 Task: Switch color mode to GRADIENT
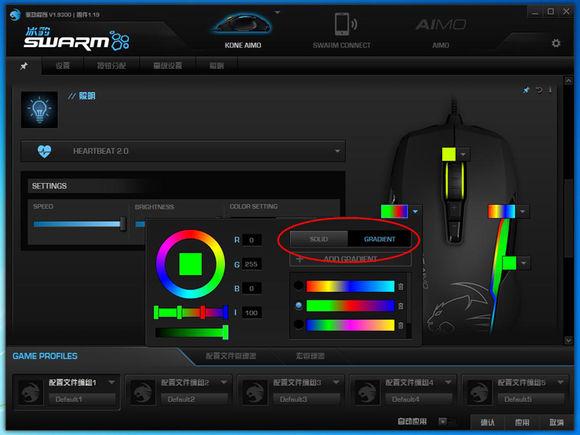pyautogui.click(x=380, y=239)
